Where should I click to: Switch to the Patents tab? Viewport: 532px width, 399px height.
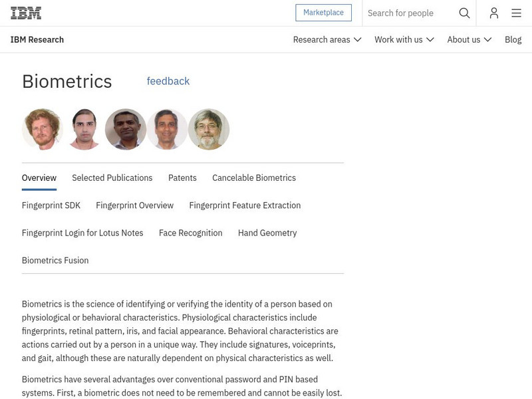182,178
